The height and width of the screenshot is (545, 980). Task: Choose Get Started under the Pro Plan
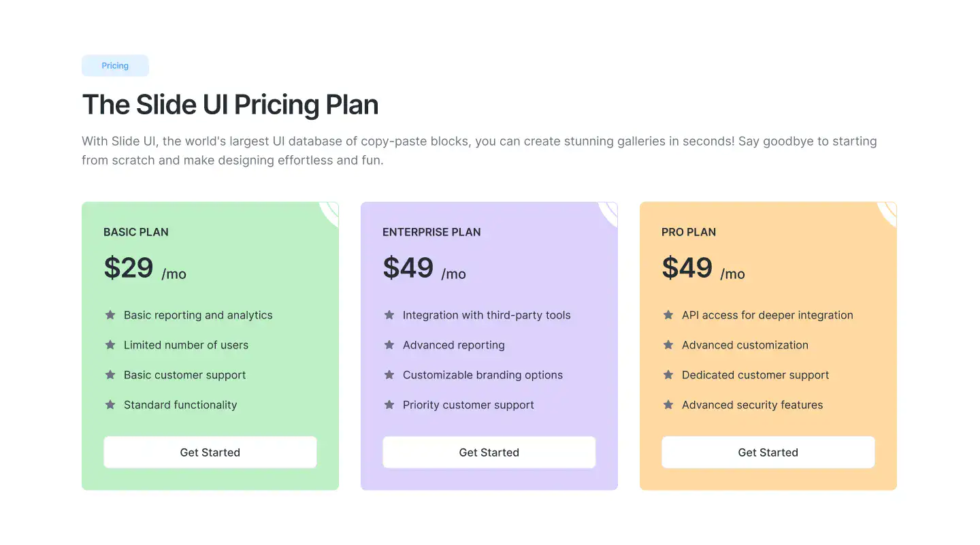[768, 452]
